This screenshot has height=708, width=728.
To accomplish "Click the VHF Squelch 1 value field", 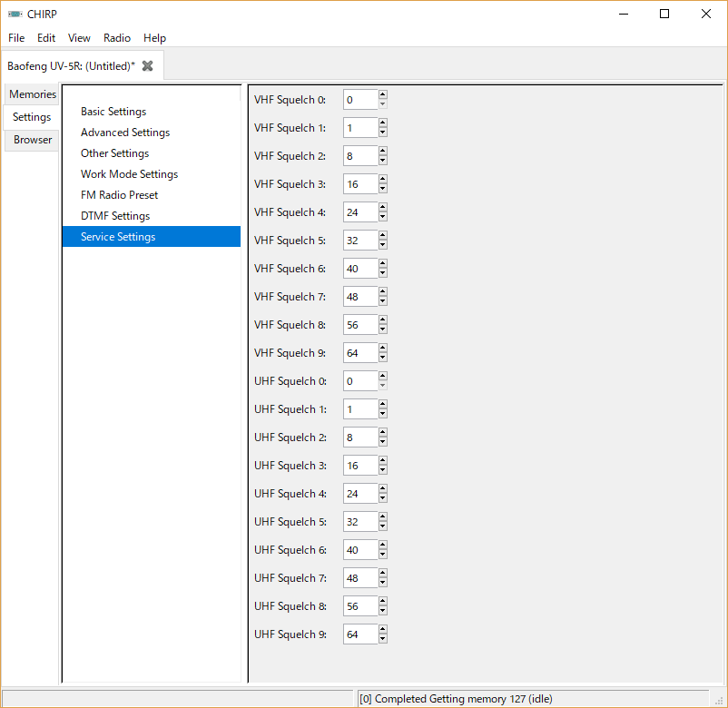I will click(360, 128).
